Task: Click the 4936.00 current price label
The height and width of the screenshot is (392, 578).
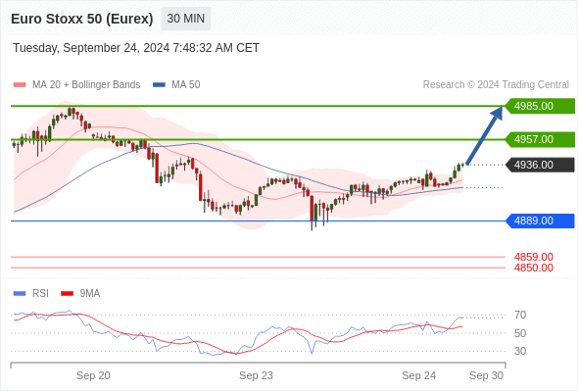Action: point(540,165)
